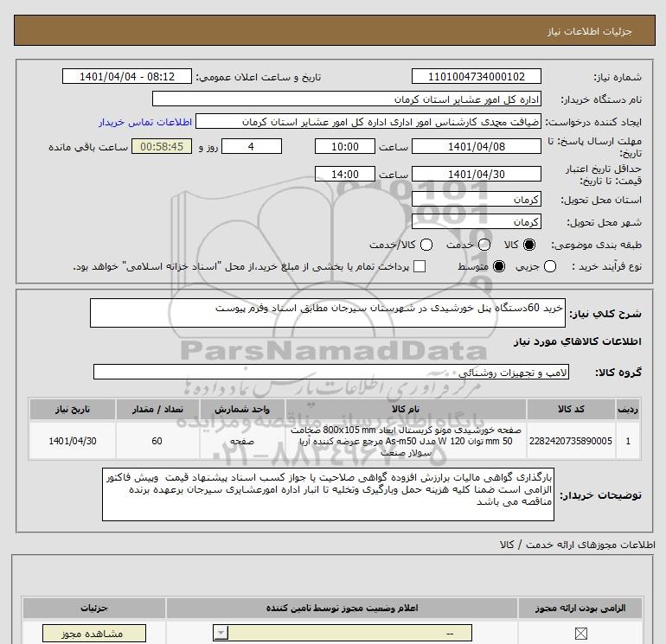Click the نام کالا column header
The height and width of the screenshot is (644, 666).
click(x=406, y=409)
